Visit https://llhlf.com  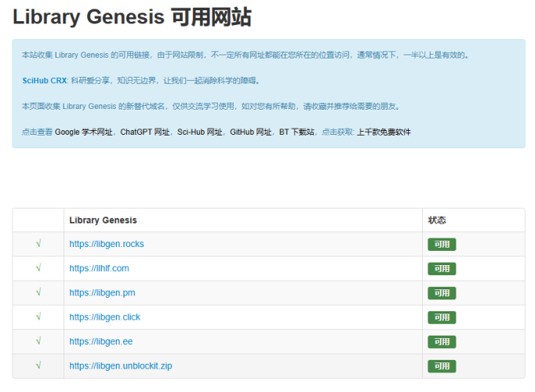click(x=99, y=268)
